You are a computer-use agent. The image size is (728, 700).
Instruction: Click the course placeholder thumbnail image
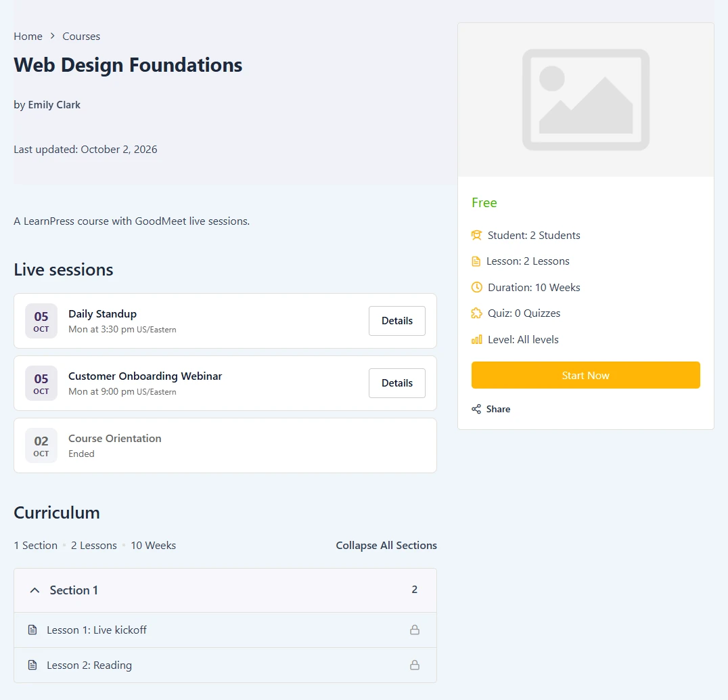[585, 100]
